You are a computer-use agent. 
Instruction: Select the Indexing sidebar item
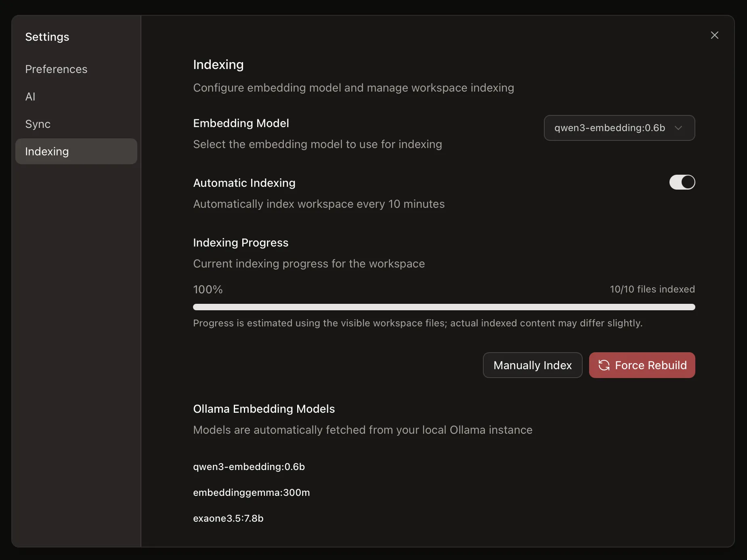coord(47,152)
